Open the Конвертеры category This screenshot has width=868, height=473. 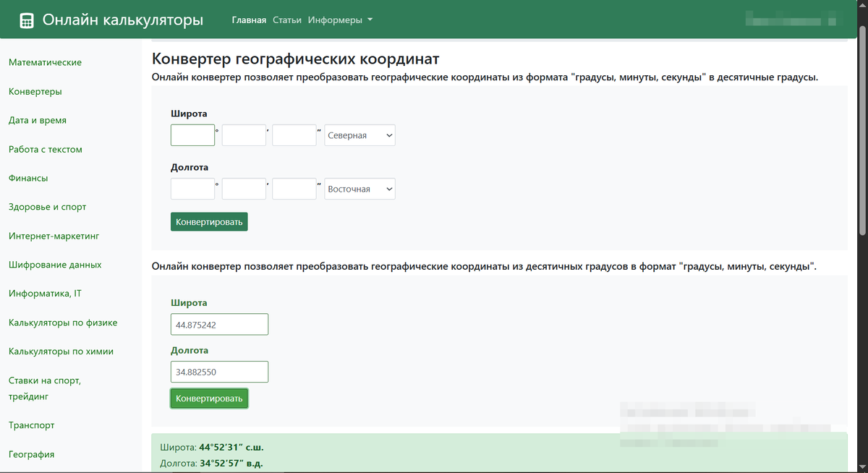coord(35,92)
